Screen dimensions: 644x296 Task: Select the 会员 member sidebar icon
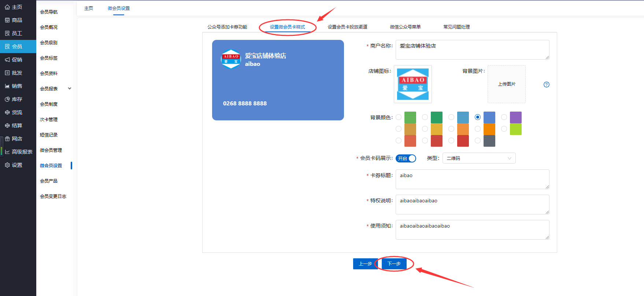point(7,46)
